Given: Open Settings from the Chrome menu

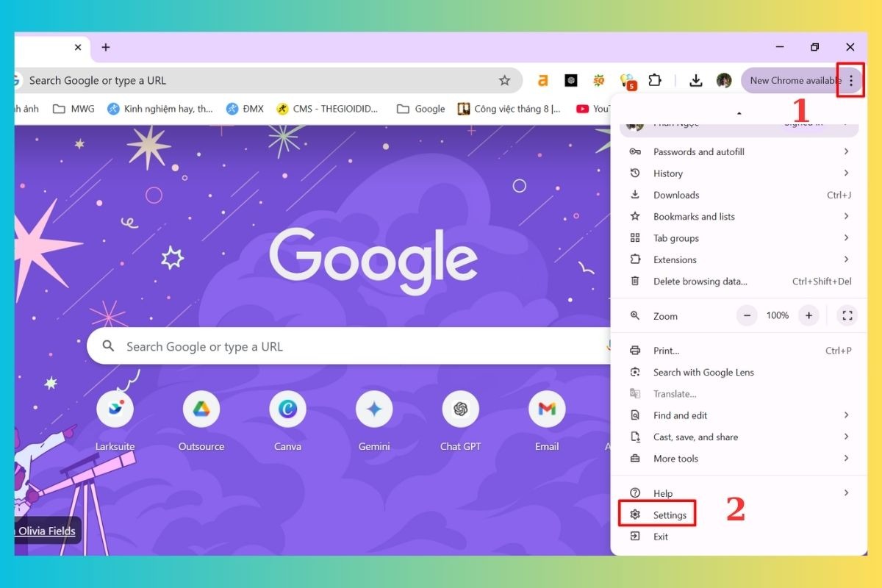Looking at the screenshot, I should tap(739, 515).
